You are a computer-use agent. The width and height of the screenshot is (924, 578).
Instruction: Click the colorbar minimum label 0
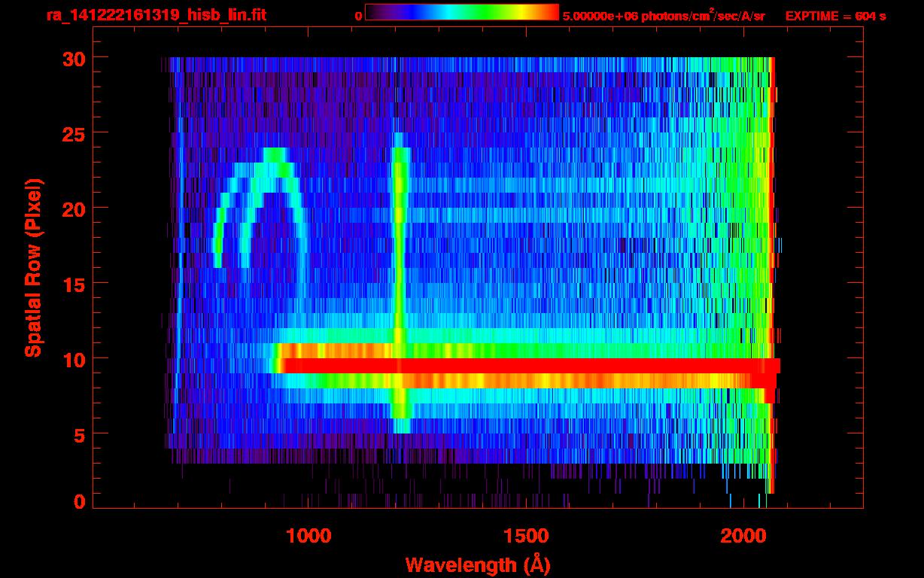pos(358,16)
